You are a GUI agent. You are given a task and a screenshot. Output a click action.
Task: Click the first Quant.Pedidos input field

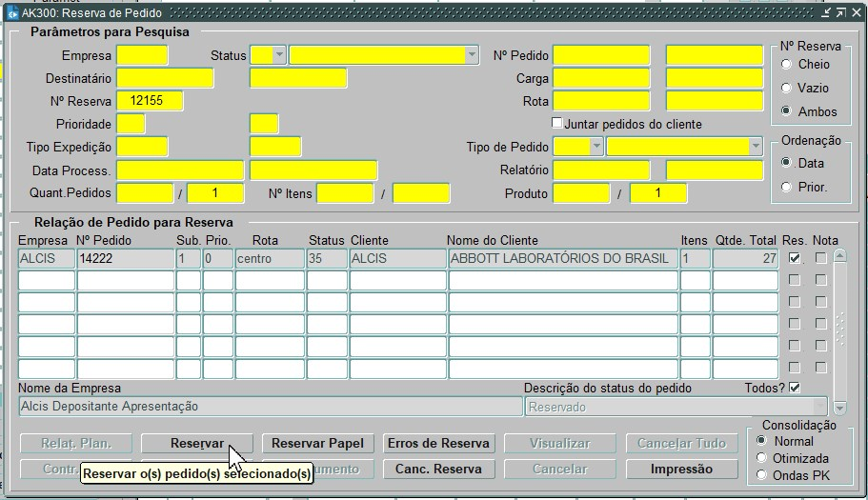145,193
